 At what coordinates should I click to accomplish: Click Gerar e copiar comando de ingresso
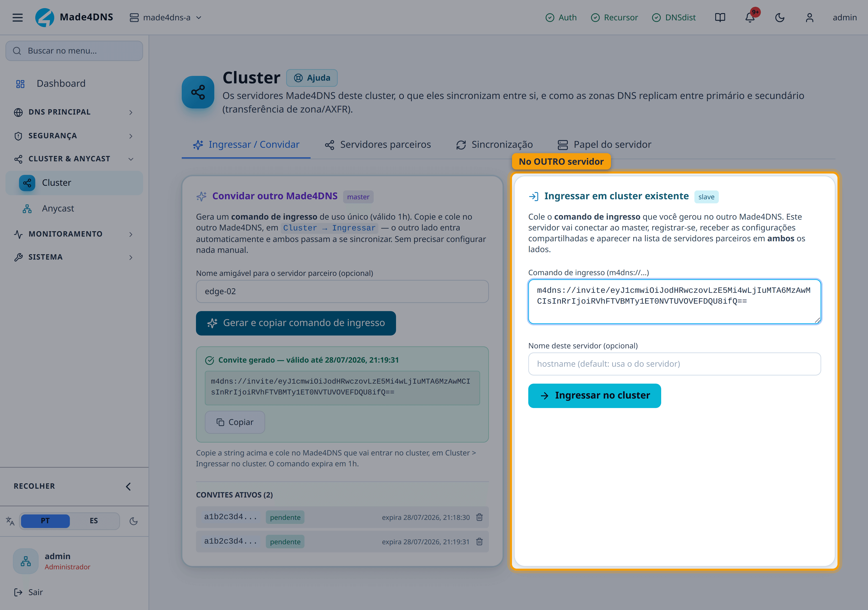pyautogui.click(x=296, y=323)
